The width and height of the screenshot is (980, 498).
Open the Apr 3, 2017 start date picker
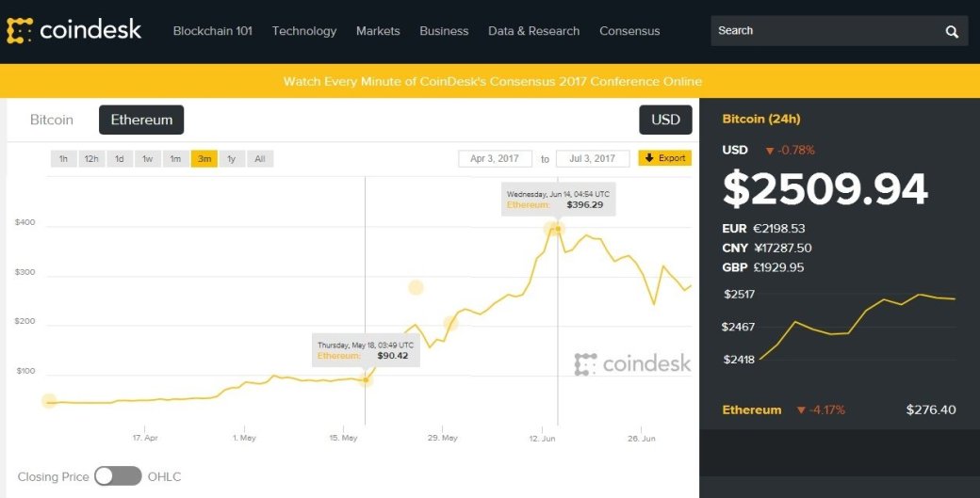click(x=495, y=158)
